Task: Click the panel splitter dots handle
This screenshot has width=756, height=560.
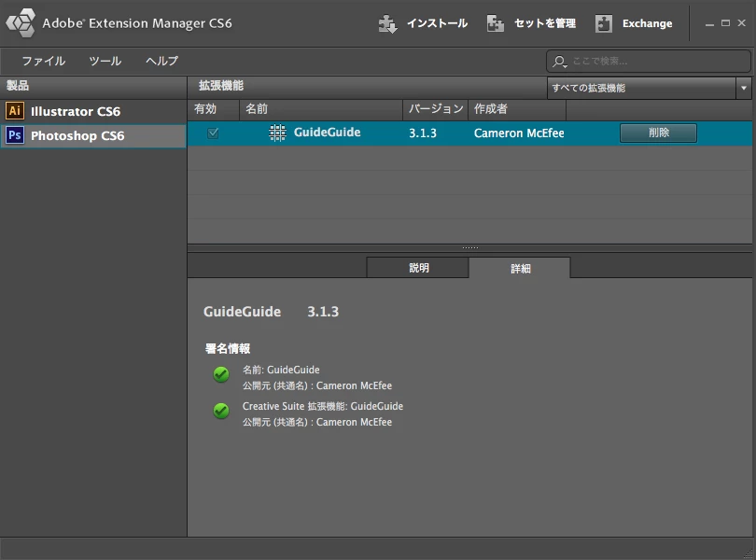Action: pos(470,248)
